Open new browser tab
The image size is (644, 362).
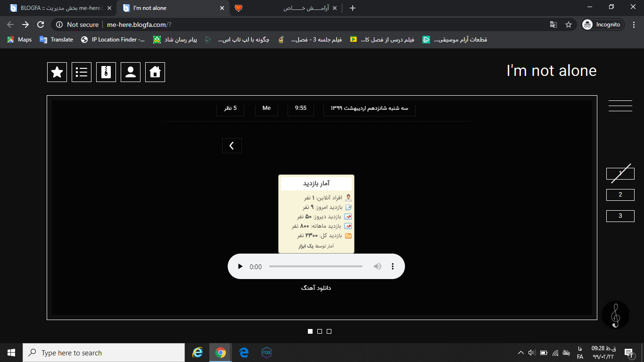(353, 8)
